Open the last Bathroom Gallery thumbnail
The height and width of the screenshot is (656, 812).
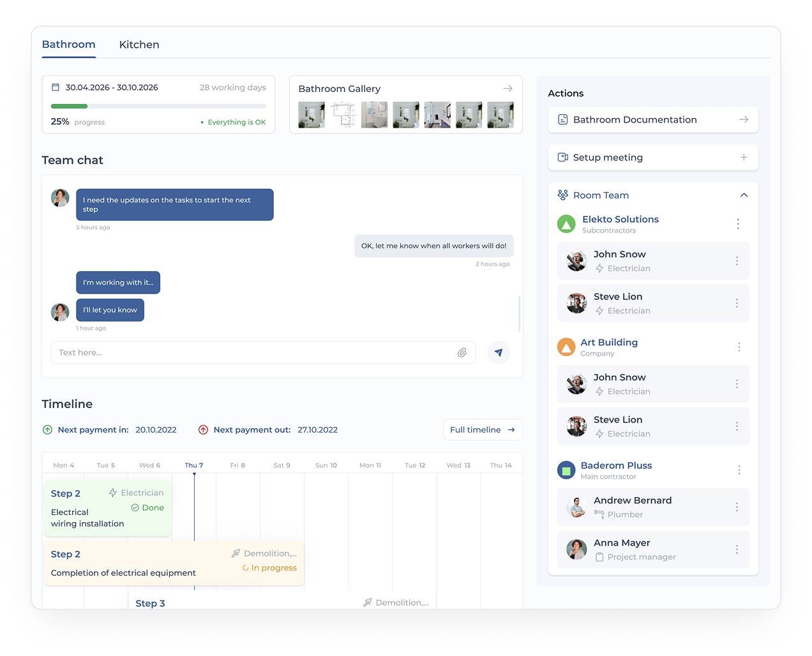[x=500, y=115]
